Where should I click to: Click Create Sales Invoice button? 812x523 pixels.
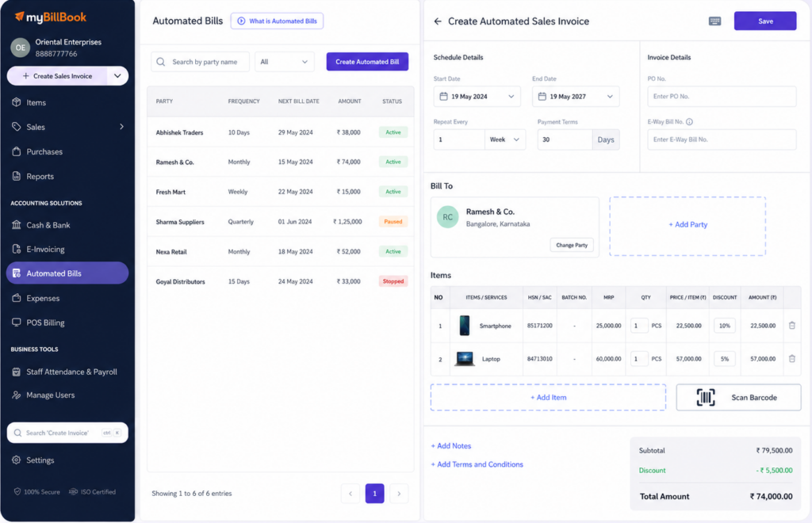pos(57,76)
